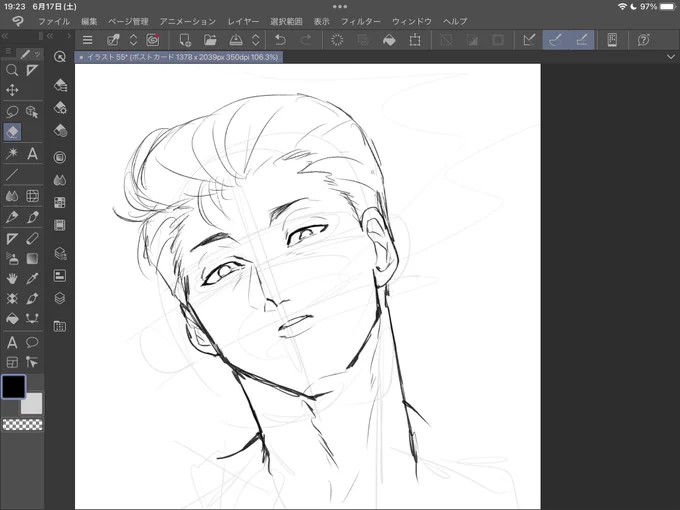Click the Clip Studio Paint logo menu
This screenshot has width=680, height=510.
pos(18,21)
